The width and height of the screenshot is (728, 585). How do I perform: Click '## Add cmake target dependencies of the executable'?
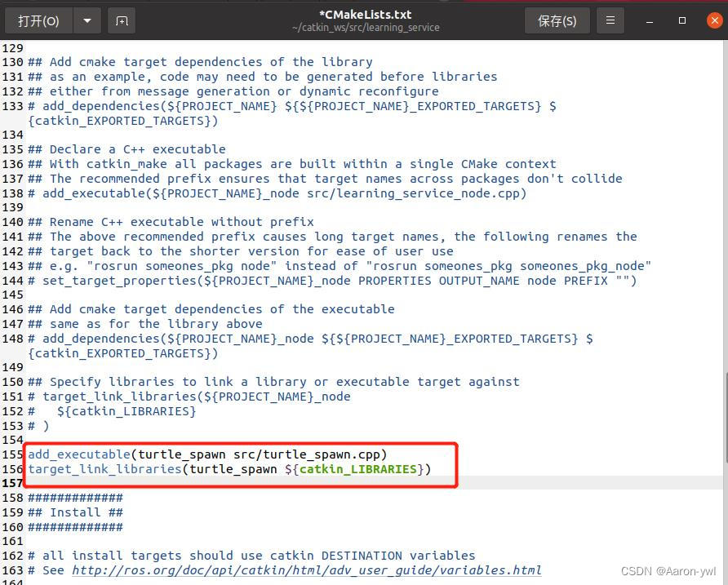(211, 309)
